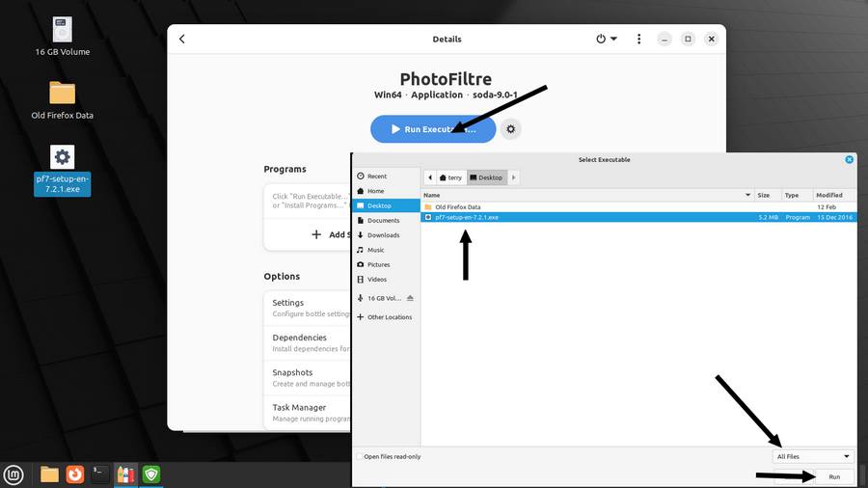The height and width of the screenshot is (488, 868).
Task: Go back using the Details header arrow
Action: [182, 40]
